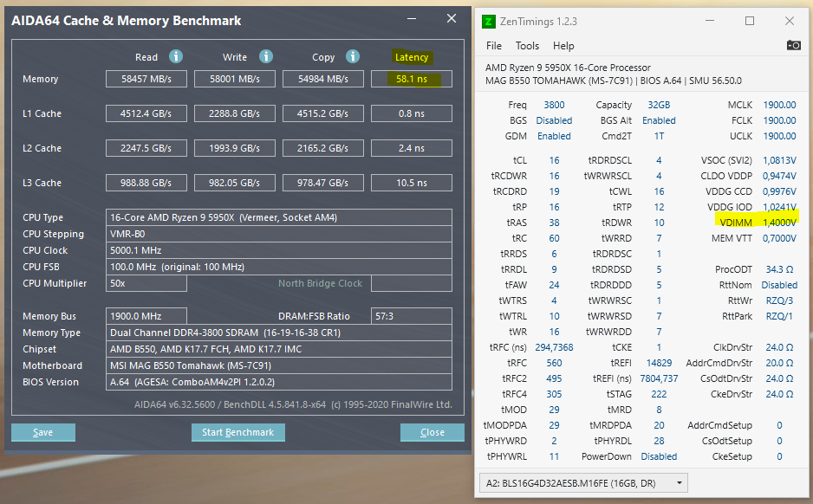Click the MEM VTT value 0,7000V
813x504 pixels.
pos(779,238)
